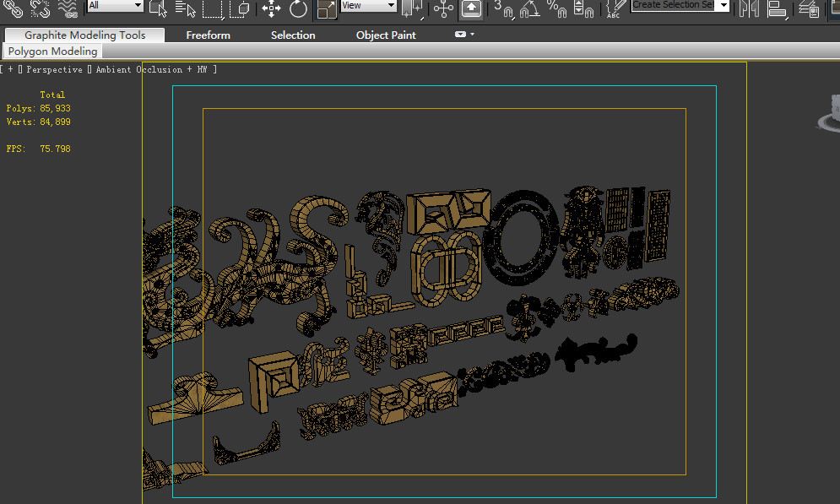Screen dimensions: 840x504
Task: Open the 'View' reference coordinate dropdown
Action: click(368, 5)
